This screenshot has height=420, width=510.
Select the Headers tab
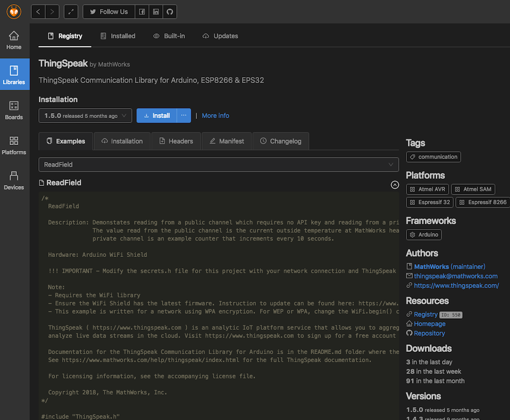(176, 141)
